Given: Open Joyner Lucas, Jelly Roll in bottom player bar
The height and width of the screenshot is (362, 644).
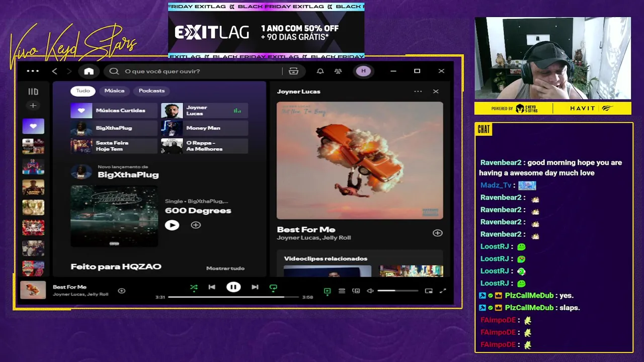Looking at the screenshot, I should coord(80,295).
